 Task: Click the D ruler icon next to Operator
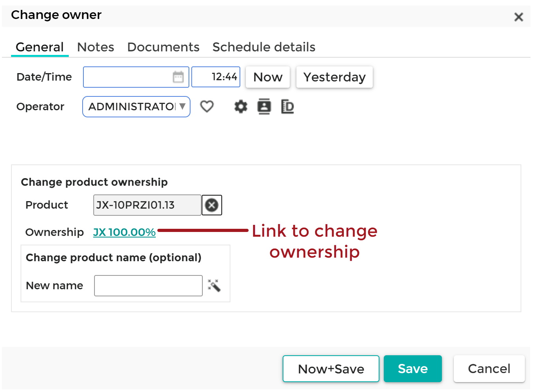287,106
